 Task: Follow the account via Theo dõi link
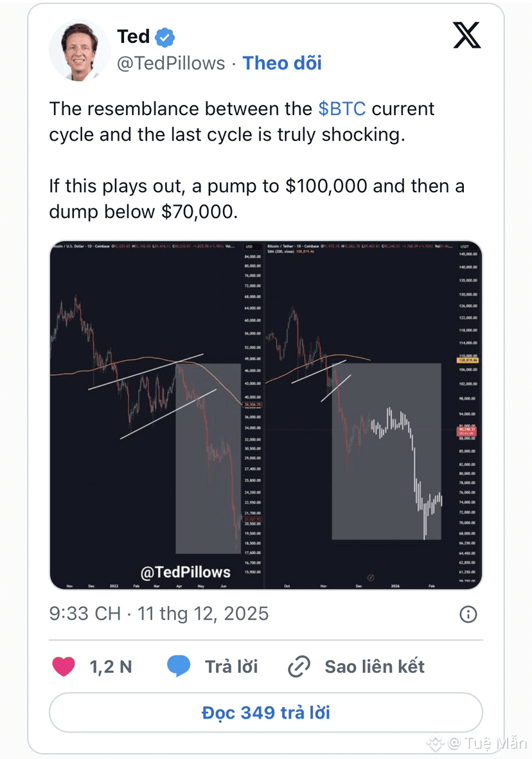pyautogui.click(x=282, y=63)
